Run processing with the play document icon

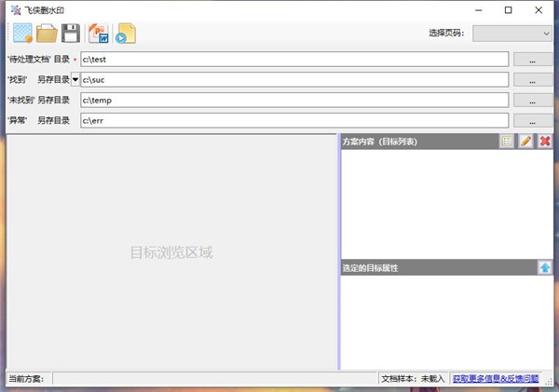pos(126,34)
